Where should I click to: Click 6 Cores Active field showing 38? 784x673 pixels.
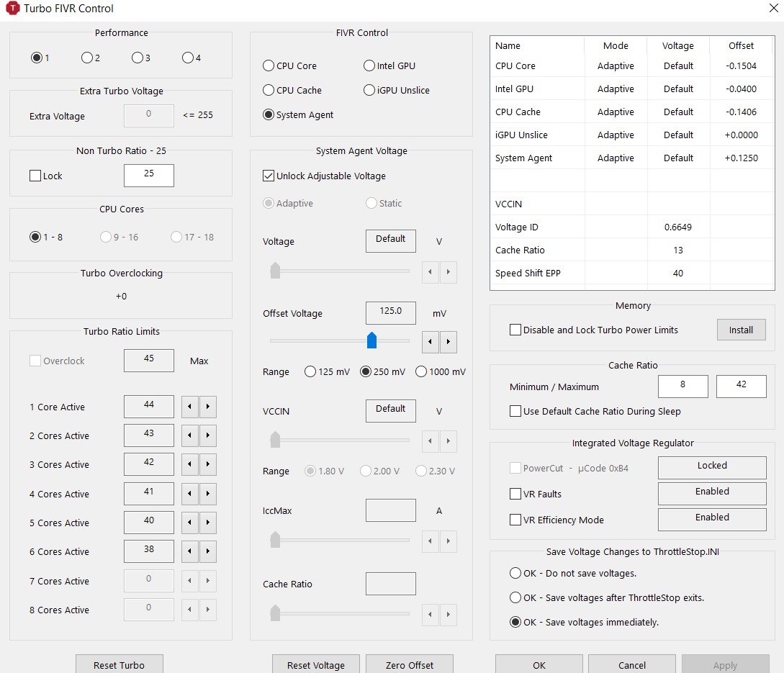pos(149,551)
